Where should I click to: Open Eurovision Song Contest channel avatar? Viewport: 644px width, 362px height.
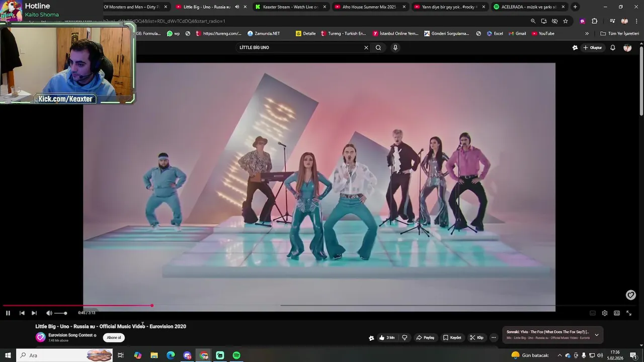pos(40,337)
